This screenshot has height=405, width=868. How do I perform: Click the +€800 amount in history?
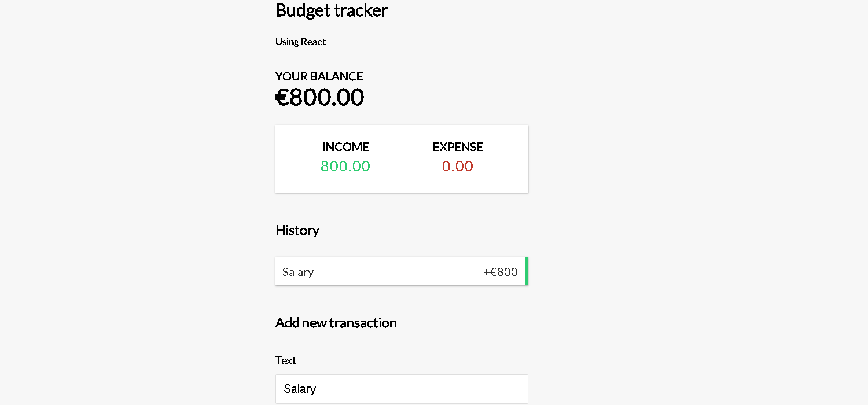pyautogui.click(x=501, y=272)
